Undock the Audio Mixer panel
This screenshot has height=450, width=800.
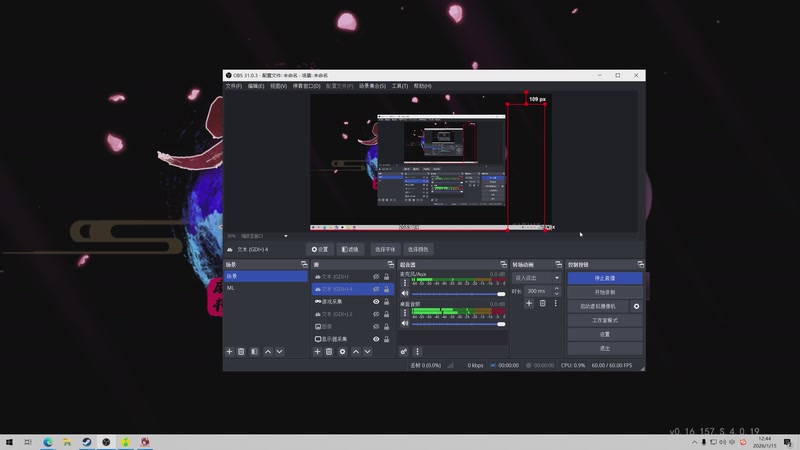504,264
